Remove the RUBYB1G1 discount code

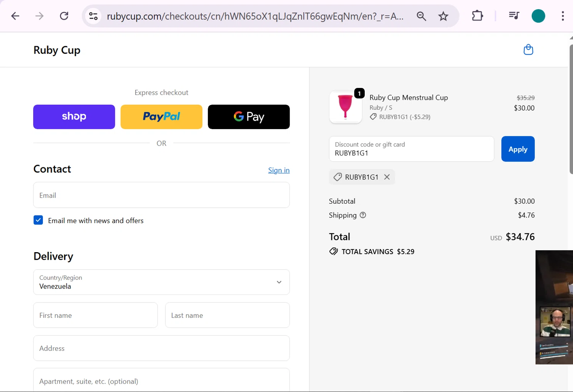click(x=387, y=177)
